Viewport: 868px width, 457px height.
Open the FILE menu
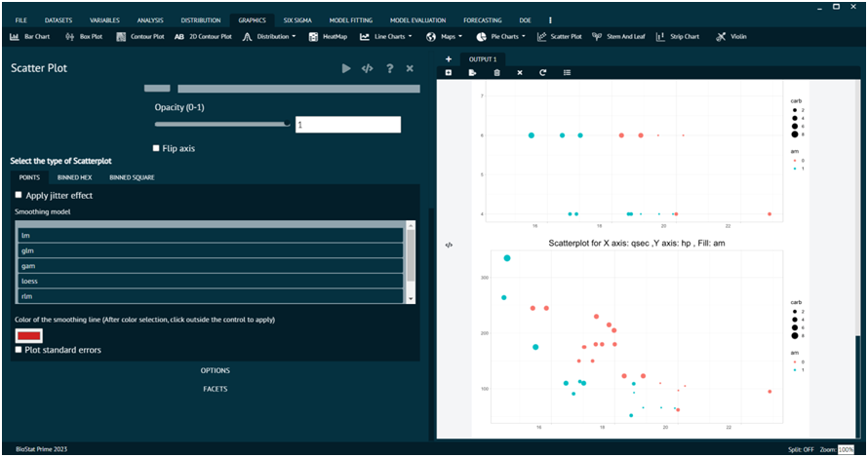point(21,20)
